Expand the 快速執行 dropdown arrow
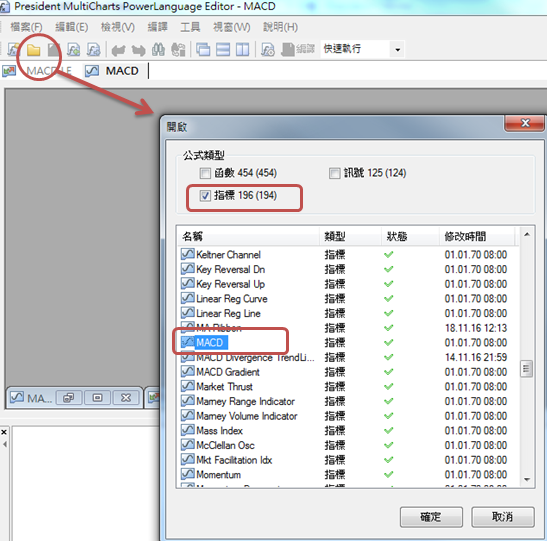Screen dimensions: 547x541 (397, 50)
